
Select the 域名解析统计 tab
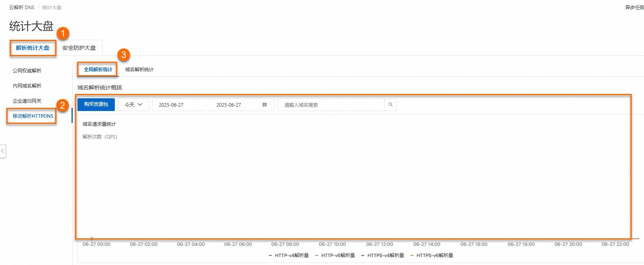coord(139,69)
